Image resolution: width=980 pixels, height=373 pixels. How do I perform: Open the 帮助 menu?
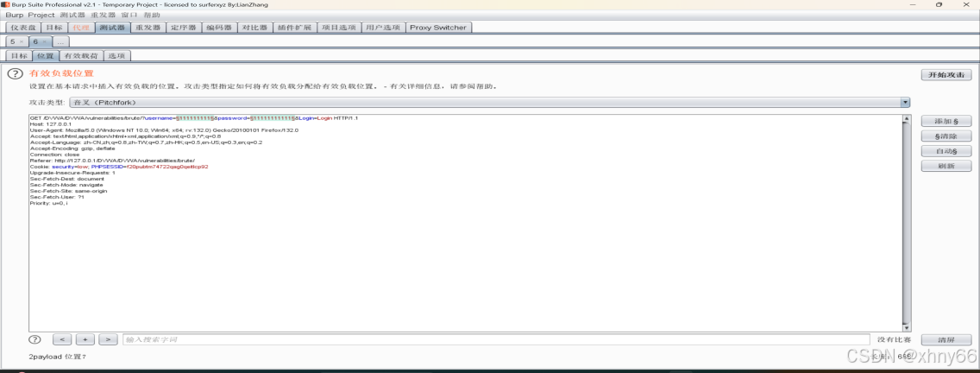point(151,15)
